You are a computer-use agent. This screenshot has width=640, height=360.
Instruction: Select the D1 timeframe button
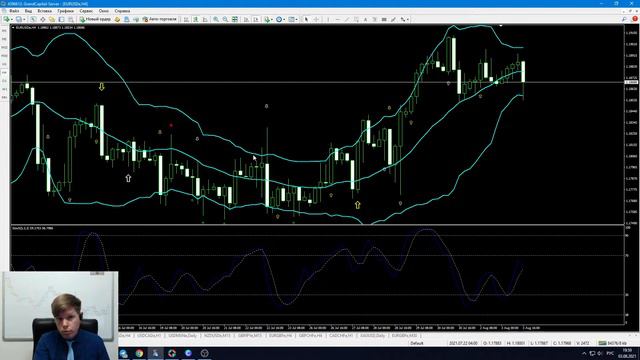coord(4,81)
